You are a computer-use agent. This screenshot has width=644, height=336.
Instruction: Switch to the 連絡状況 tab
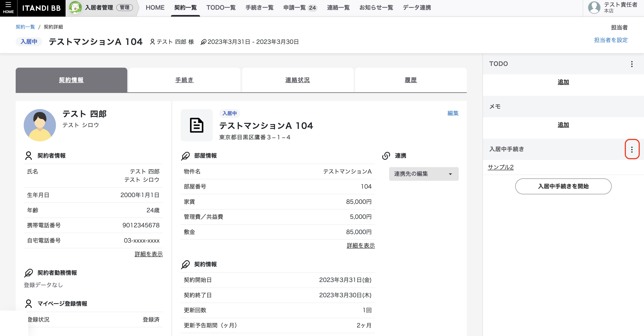(x=298, y=80)
